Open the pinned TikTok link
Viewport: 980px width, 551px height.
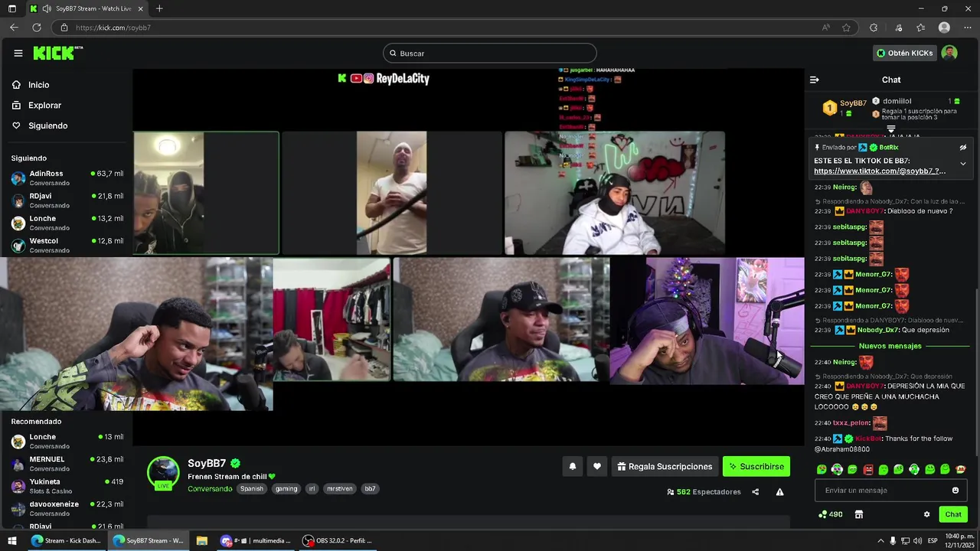tap(880, 171)
